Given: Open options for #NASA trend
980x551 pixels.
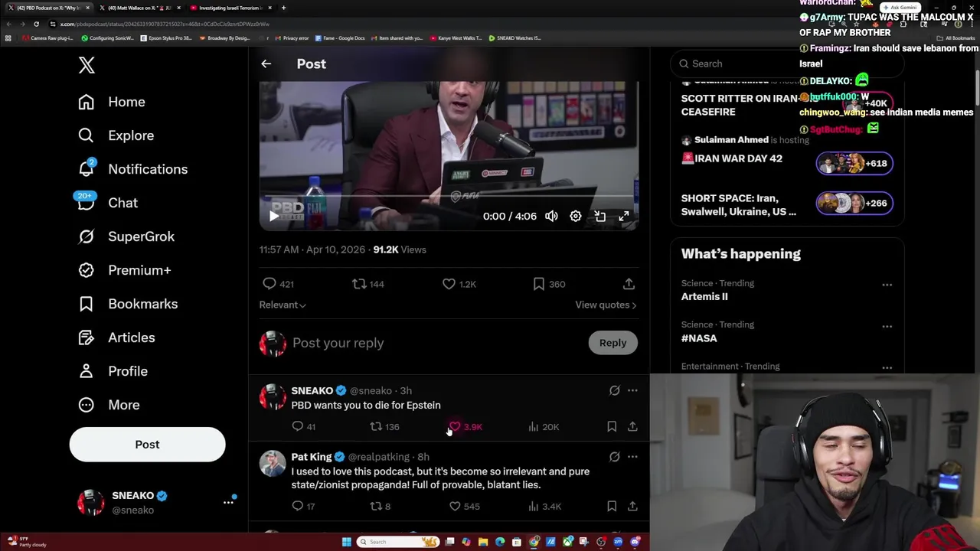Looking at the screenshot, I should 887,326.
